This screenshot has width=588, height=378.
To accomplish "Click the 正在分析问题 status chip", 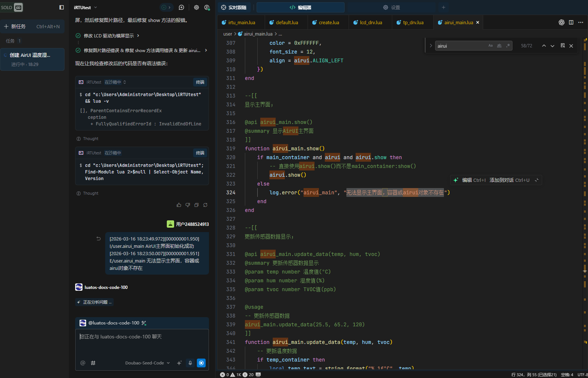I will click(x=95, y=302).
